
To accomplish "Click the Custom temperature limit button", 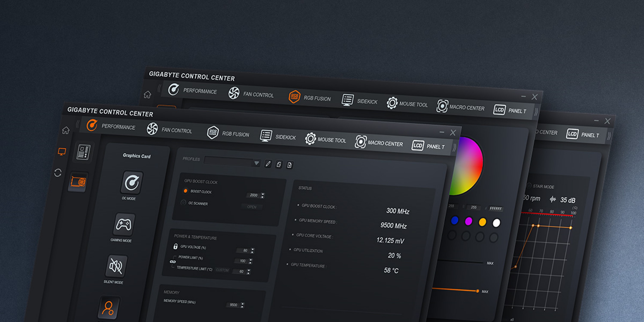I will pos(222,270).
